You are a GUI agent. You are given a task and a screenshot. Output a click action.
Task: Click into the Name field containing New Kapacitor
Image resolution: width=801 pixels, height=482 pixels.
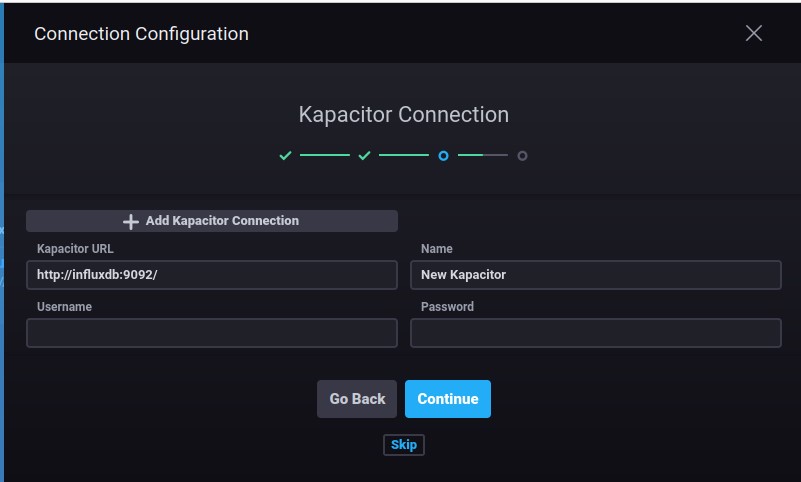click(595, 275)
